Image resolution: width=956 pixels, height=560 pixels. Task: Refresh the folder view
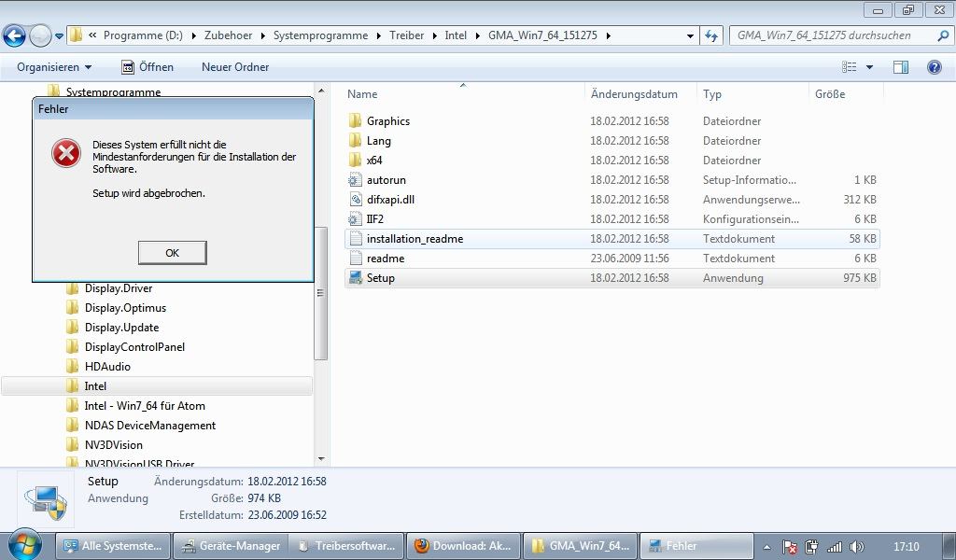coord(711,36)
